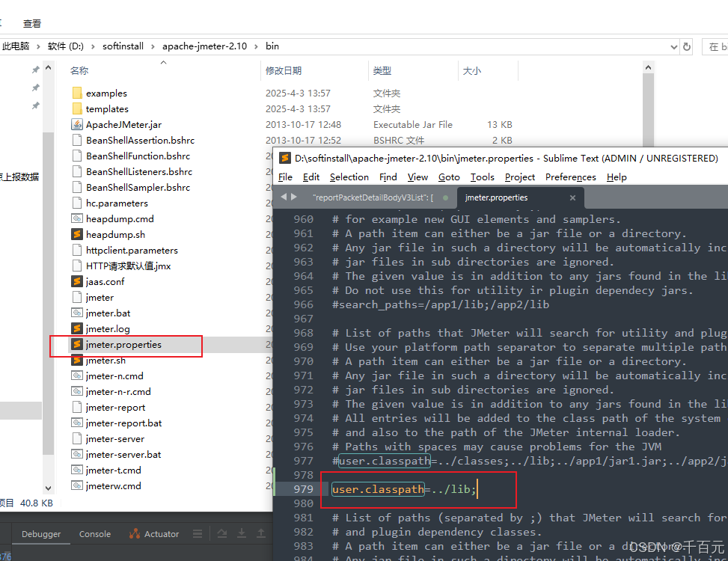Go to previous tab with left arrow
The image size is (728, 561).
coord(284,197)
